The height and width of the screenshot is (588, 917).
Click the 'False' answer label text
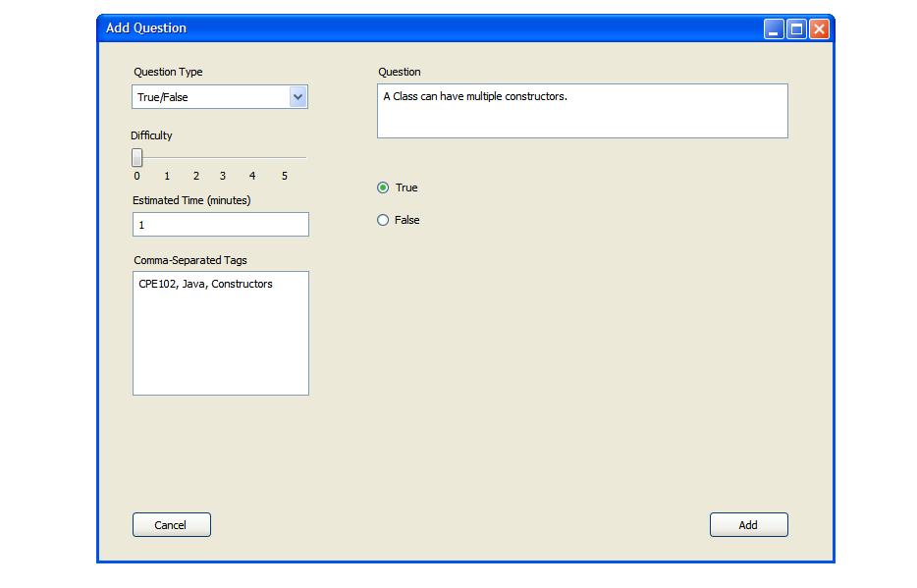tap(407, 220)
